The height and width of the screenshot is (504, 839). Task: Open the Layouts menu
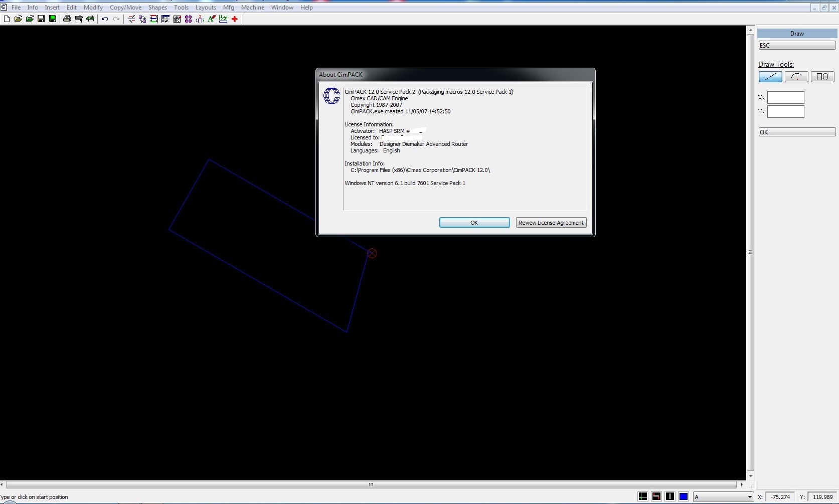[x=206, y=8]
